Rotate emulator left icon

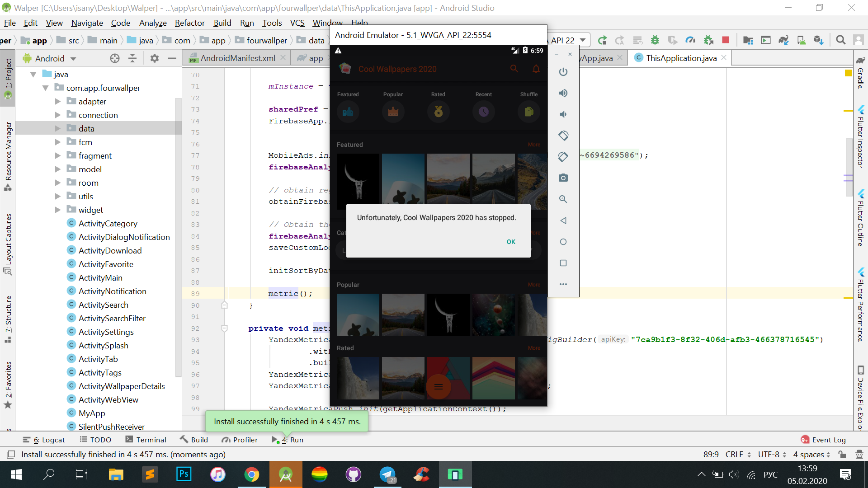(563, 136)
